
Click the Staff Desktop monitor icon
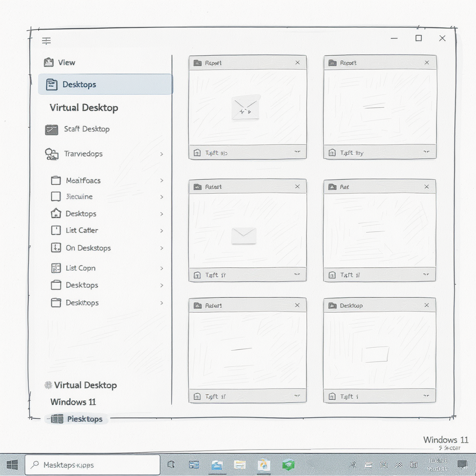click(x=51, y=130)
